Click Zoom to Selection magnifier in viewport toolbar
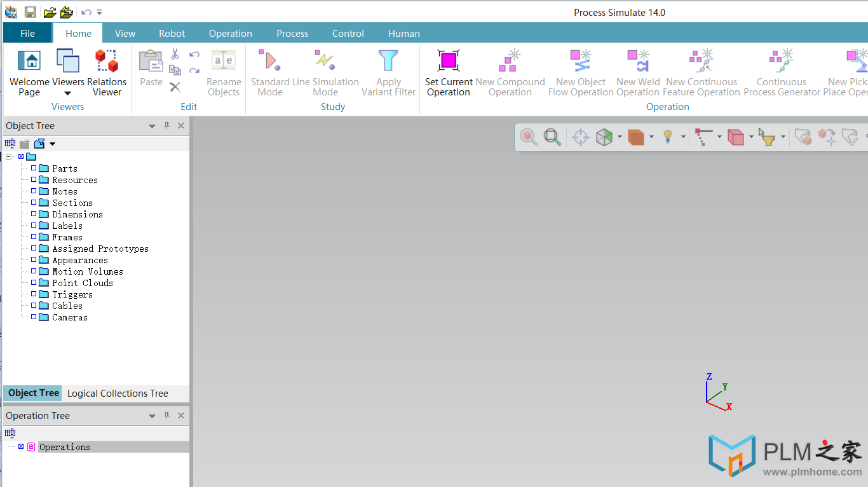 point(529,137)
